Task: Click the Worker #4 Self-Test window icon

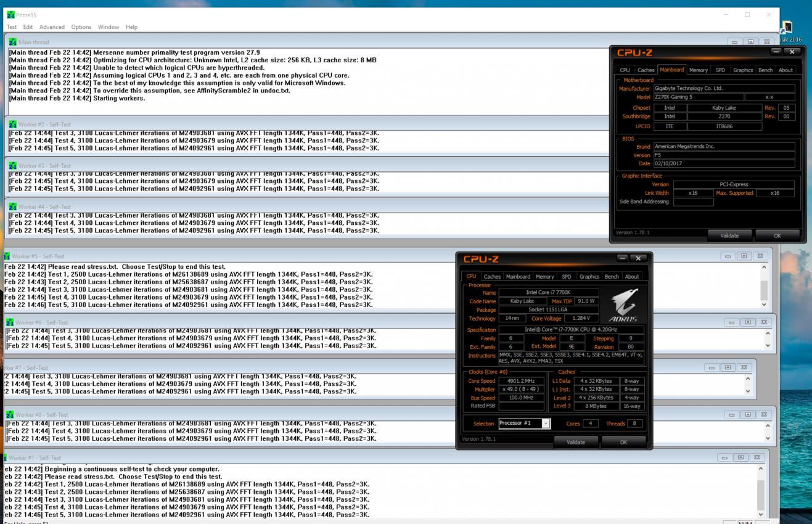Action: (12, 207)
